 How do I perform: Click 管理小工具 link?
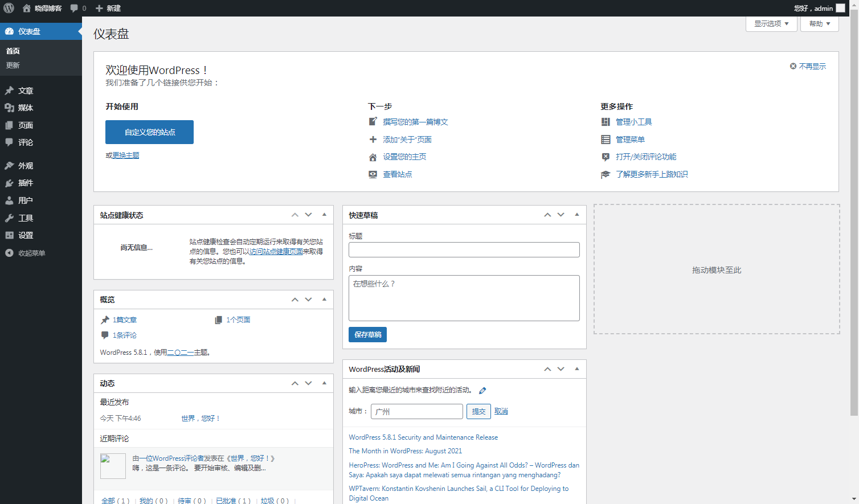click(633, 122)
